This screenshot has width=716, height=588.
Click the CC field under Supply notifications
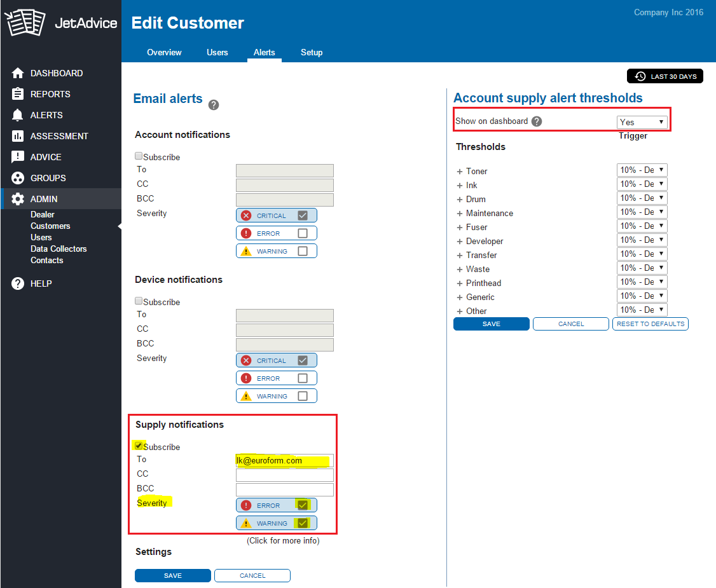284,475
